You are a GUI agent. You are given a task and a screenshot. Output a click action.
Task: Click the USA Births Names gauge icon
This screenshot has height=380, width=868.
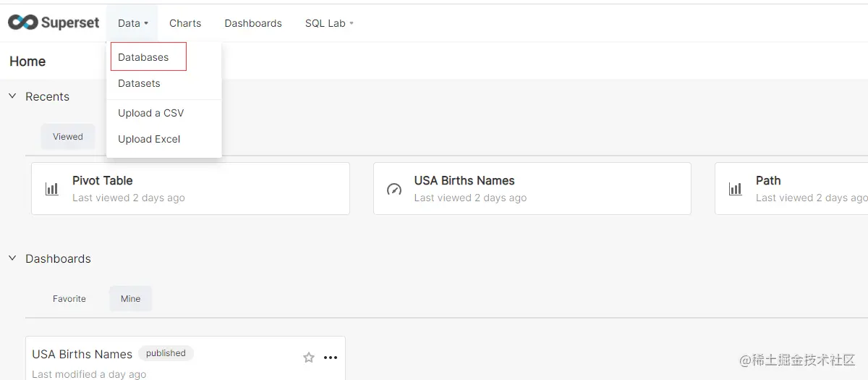394,189
